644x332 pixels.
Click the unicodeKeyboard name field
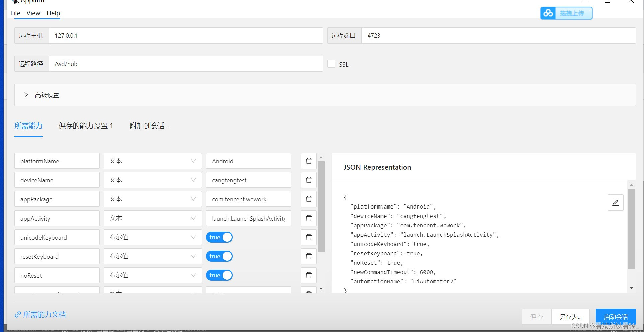pos(57,237)
